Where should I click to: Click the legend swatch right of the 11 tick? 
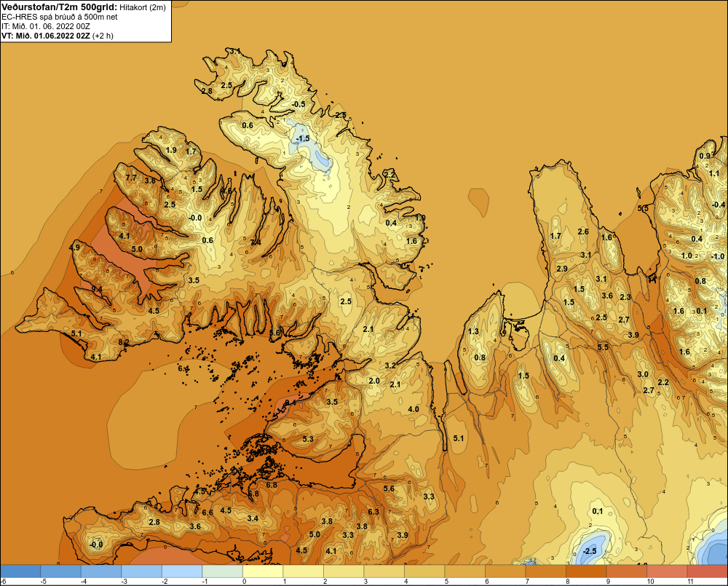click(708, 571)
